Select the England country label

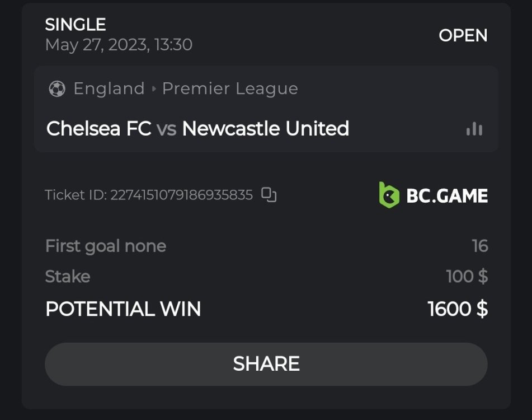click(109, 88)
